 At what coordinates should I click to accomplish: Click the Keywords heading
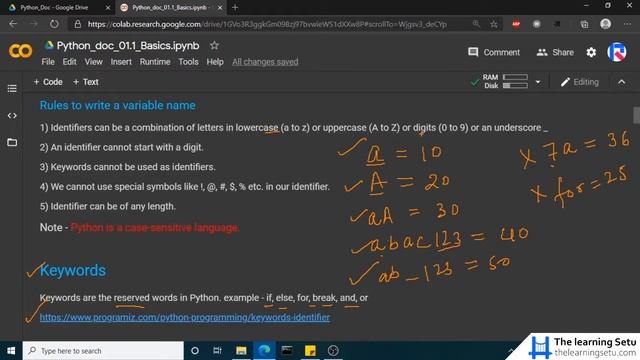(73, 270)
